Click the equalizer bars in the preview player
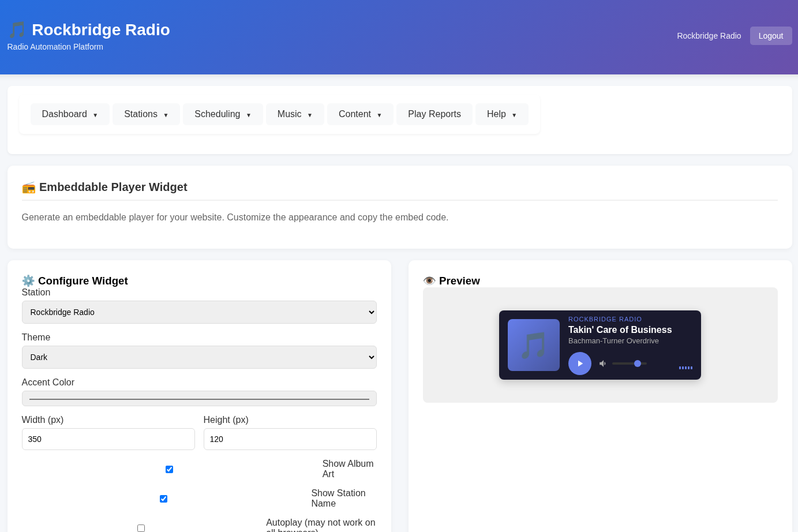 [685, 368]
